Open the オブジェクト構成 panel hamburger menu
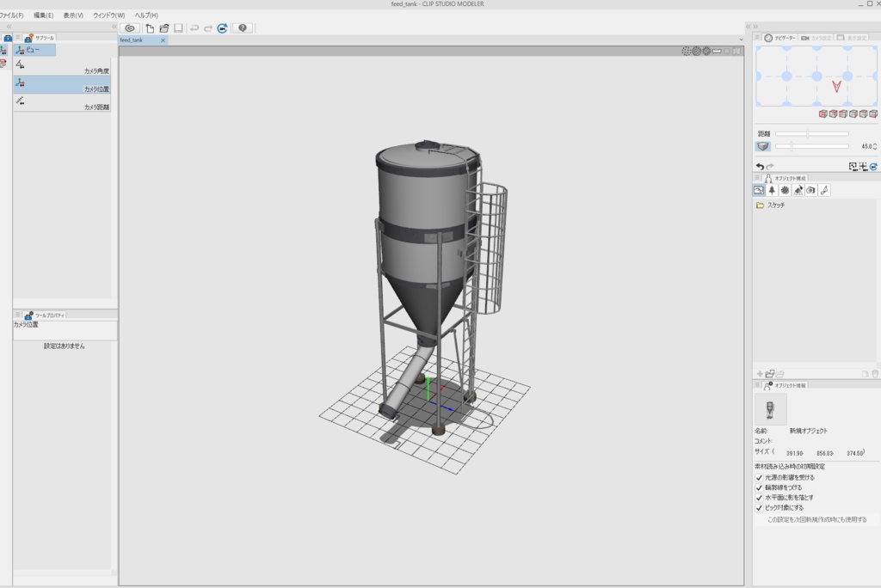The height and width of the screenshot is (588, 881). (x=757, y=177)
